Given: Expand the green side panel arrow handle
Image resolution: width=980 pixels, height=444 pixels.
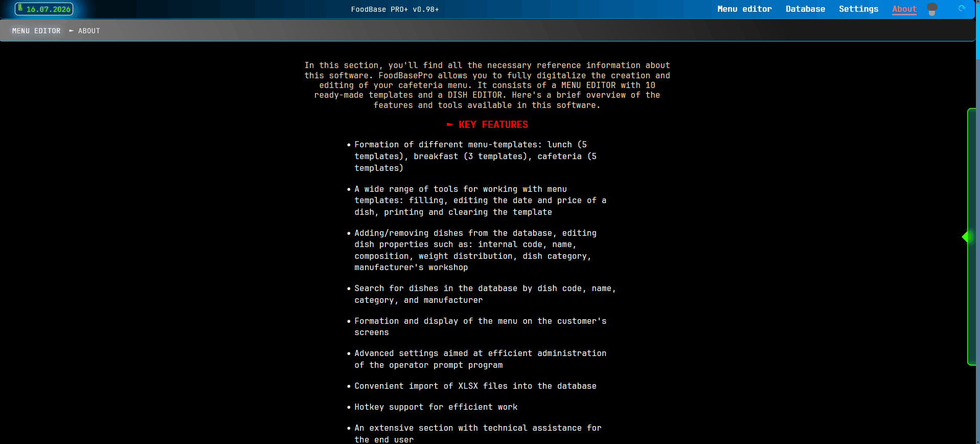Looking at the screenshot, I should [x=966, y=237].
